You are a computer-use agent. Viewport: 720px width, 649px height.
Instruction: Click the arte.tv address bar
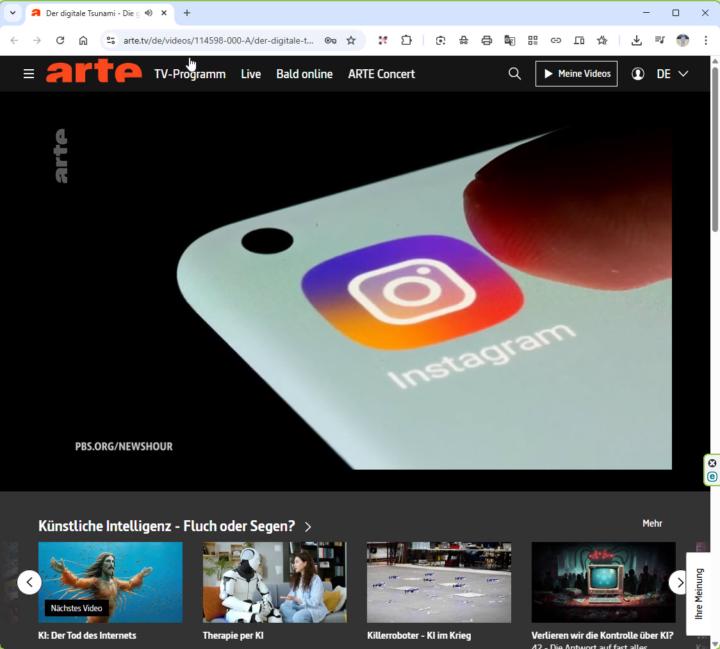tap(218, 40)
